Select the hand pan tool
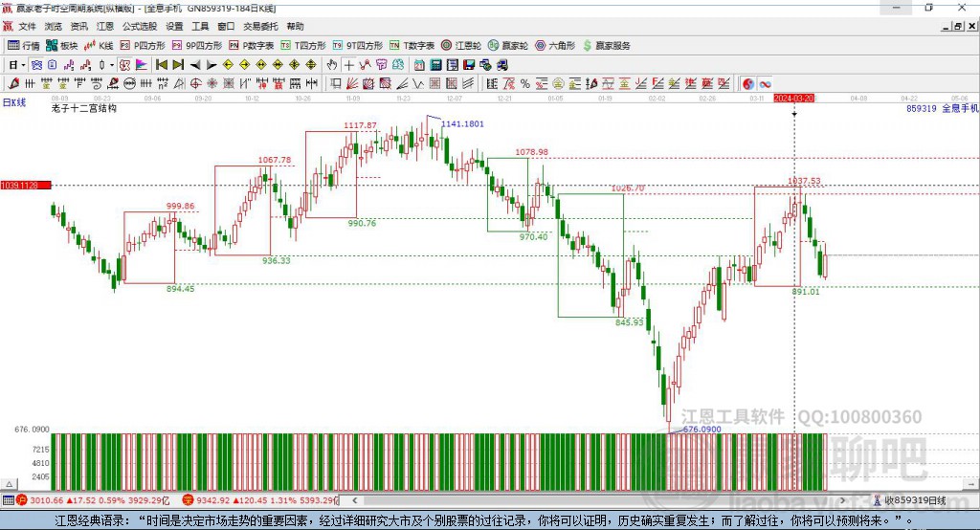This screenshot has height=530, width=980. click(x=332, y=65)
